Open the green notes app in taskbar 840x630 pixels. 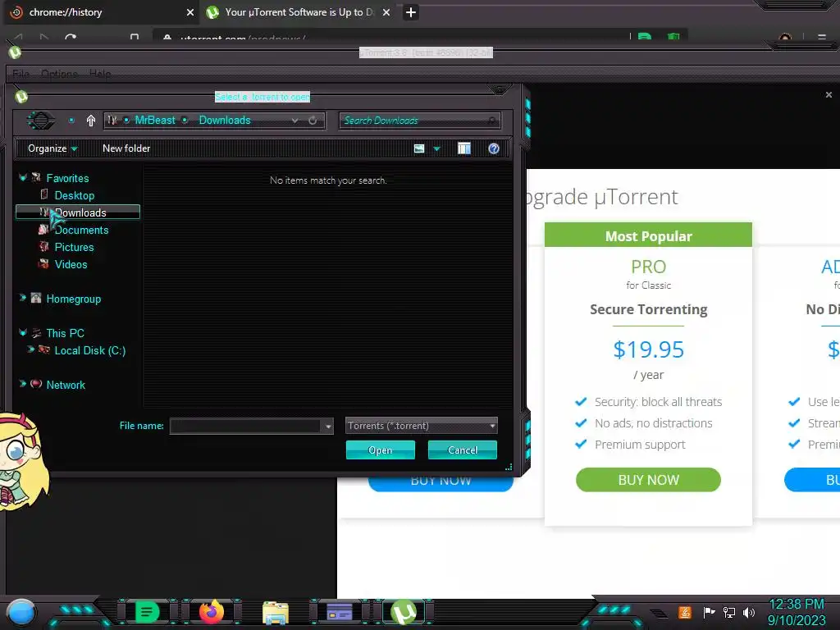[147, 612]
